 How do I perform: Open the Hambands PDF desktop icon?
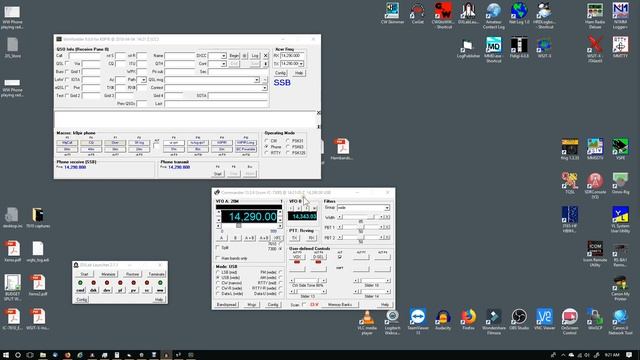[342, 149]
